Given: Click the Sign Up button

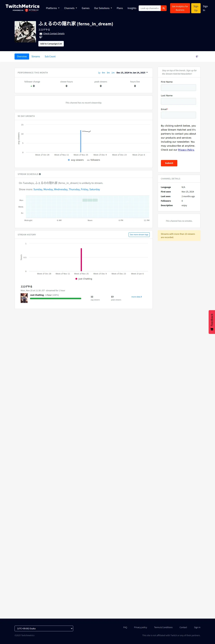Looking at the screenshot, I should pos(196,8).
